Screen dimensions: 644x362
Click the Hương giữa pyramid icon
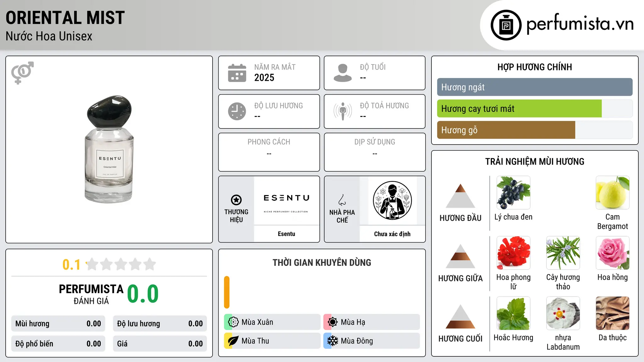[x=460, y=256]
